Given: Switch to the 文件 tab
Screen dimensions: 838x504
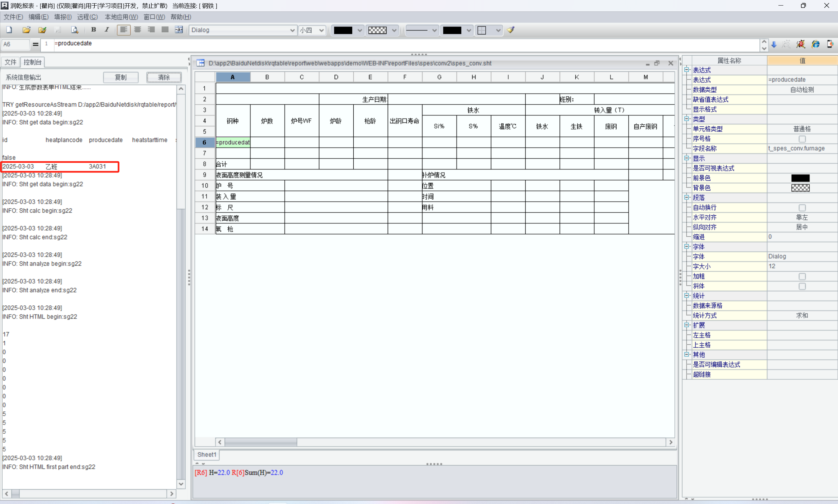Looking at the screenshot, I should pos(10,62).
